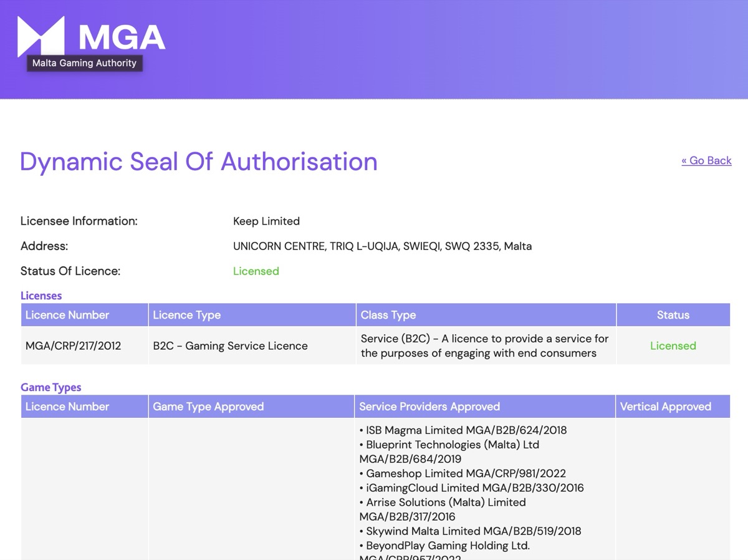Select the Class Type column header
The image size is (748, 560).
coord(387,315)
